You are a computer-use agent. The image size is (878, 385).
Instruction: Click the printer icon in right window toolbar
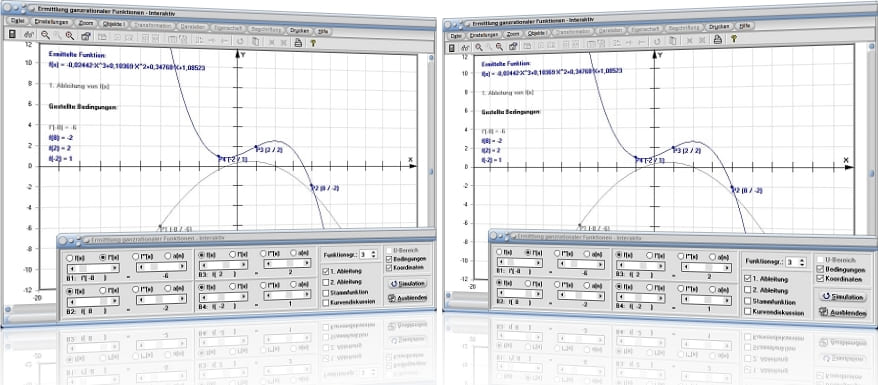point(717,39)
